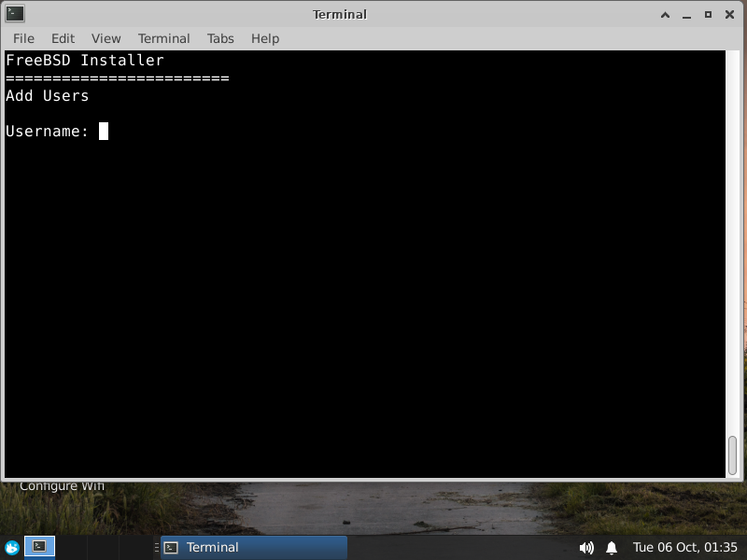Click the clock showing Tue 06 Oct, 01:35
Screen dimensions: 747x560
tap(684, 548)
